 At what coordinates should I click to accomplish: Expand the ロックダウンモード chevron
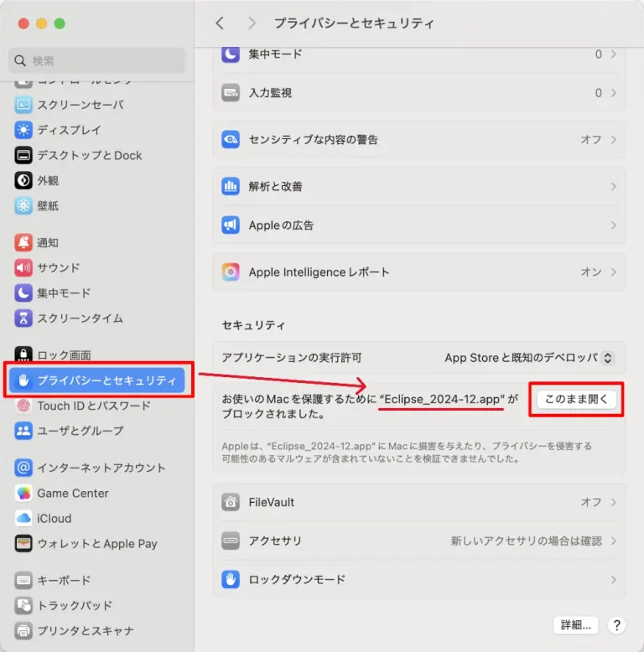[614, 580]
